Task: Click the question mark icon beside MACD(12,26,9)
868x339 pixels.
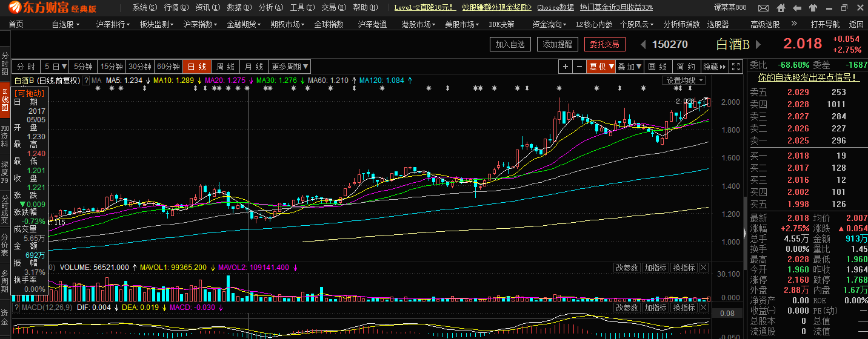Action: (x=16, y=308)
